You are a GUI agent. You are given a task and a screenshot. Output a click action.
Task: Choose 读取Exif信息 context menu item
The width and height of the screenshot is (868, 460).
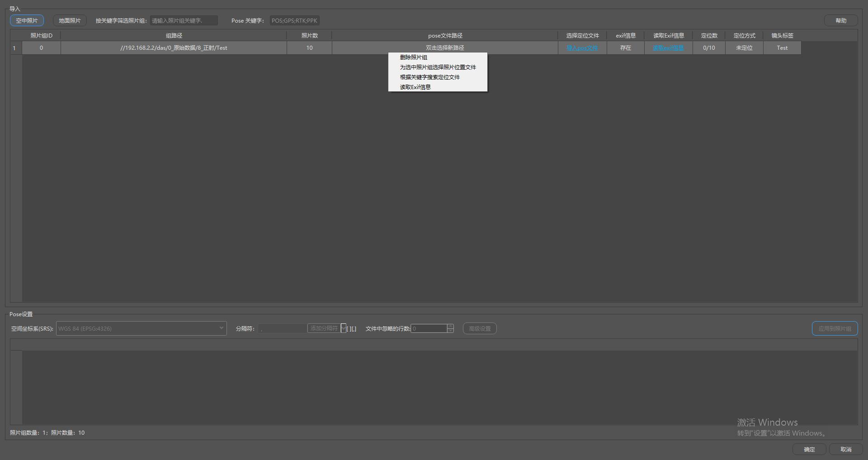point(438,87)
